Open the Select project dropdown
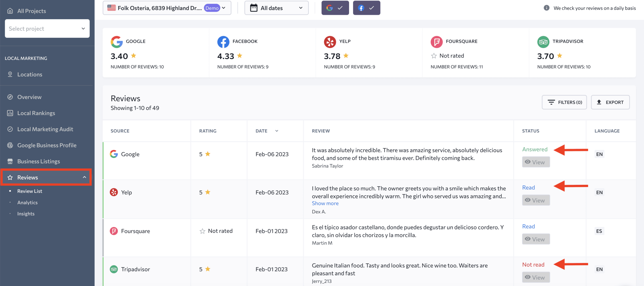 47,29
